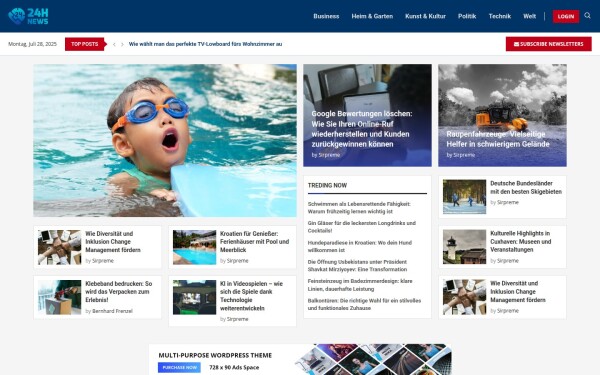
Task: Go to the Welt section
Action: (529, 16)
